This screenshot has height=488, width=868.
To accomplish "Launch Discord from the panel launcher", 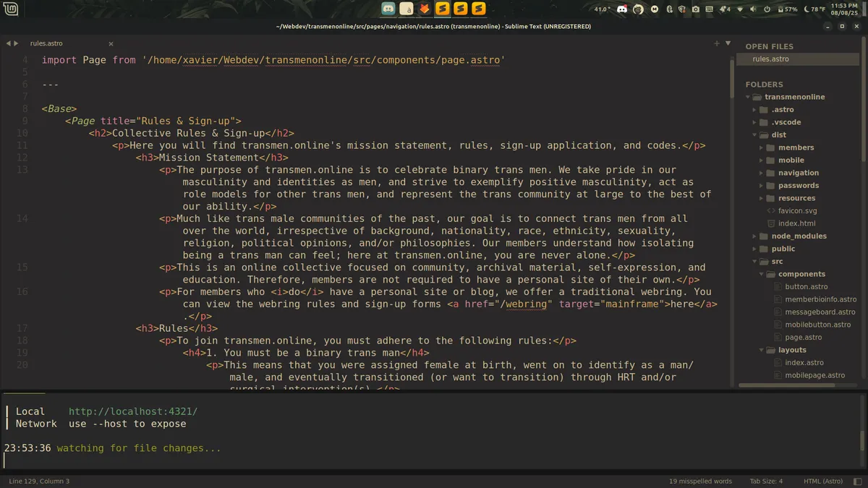I will (x=388, y=9).
